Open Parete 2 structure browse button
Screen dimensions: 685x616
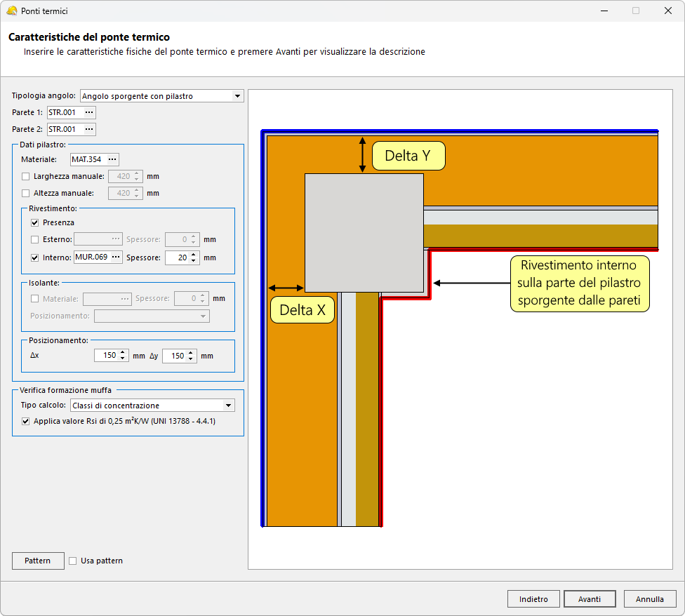pos(89,129)
